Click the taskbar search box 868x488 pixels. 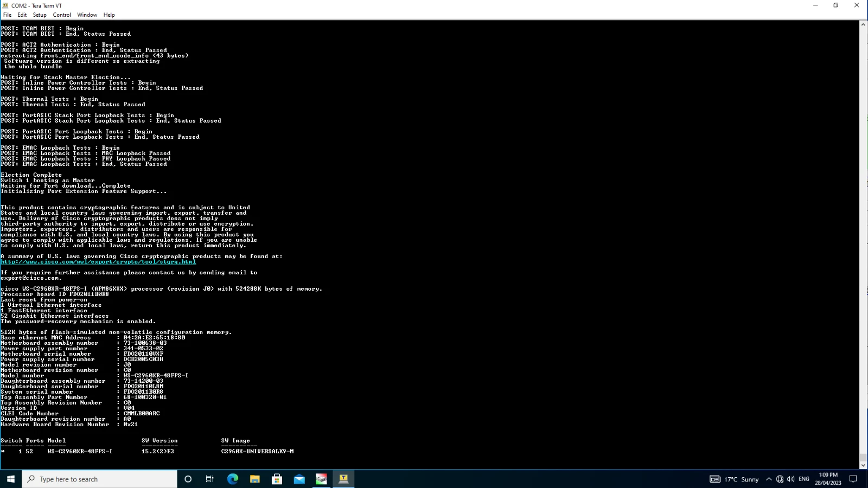pos(99,479)
